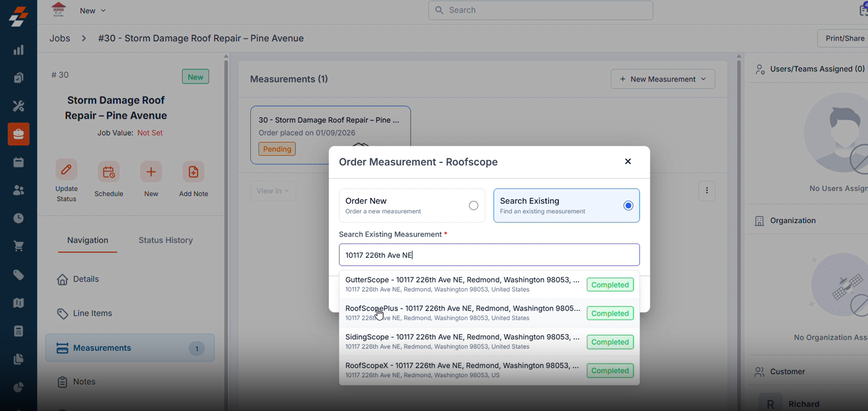
Task: Click the Print/Share button
Action: tap(844, 38)
